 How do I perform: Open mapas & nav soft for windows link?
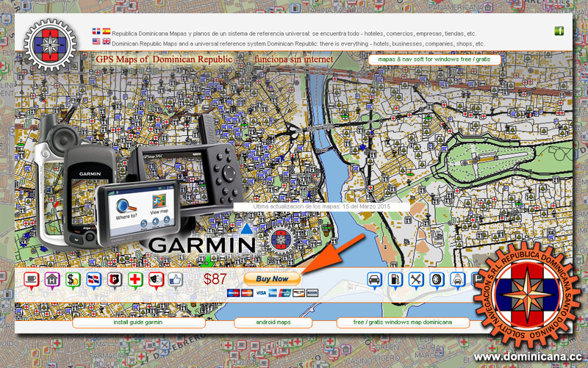[x=434, y=59]
